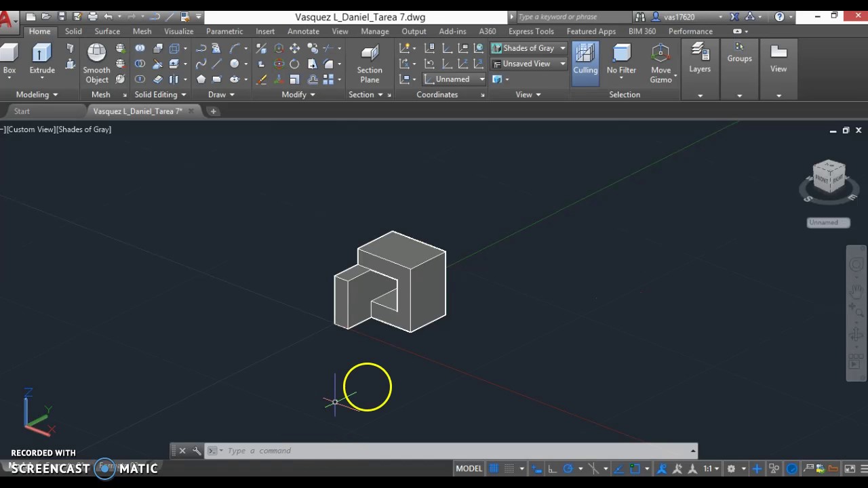
Task: Expand the Modeling panel
Action: [x=37, y=95]
